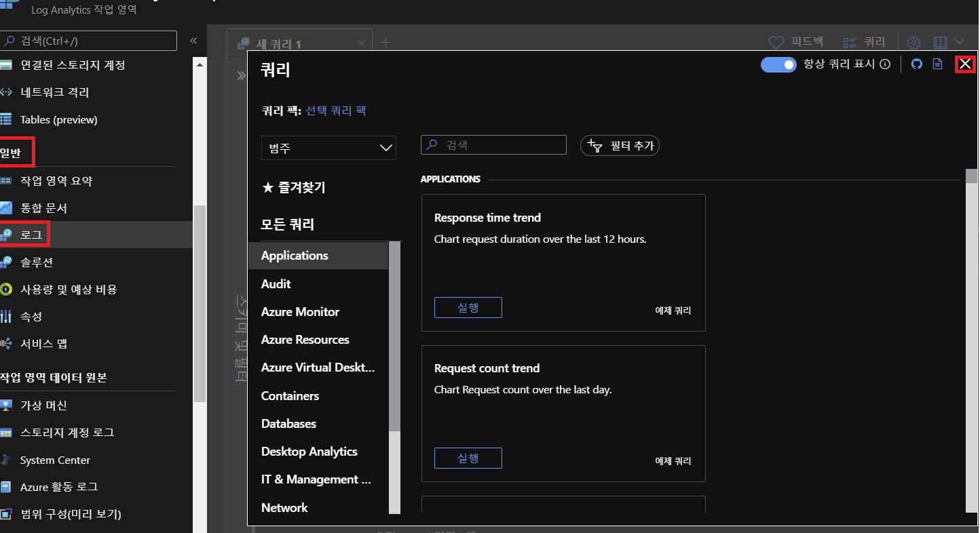Select the Azure Virtual Desktop category
The height and width of the screenshot is (533, 980).
[318, 368]
